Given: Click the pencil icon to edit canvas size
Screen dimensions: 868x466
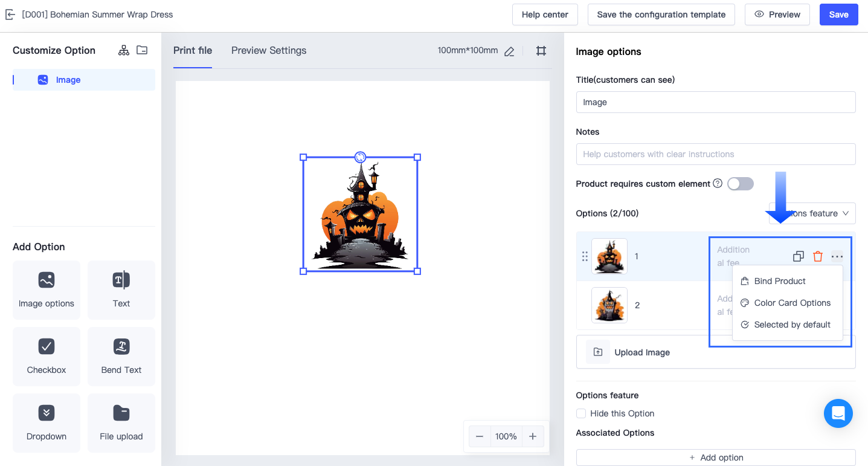Looking at the screenshot, I should 509,51.
